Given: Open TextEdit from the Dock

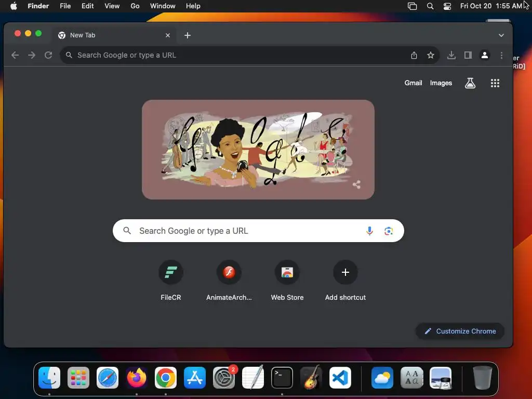Looking at the screenshot, I should (x=253, y=378).
